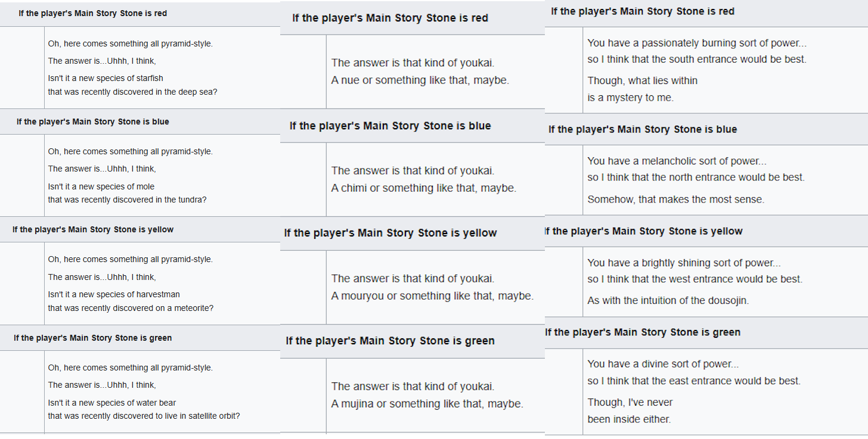Select the "west entrance would be best" line

coord(695,279)
